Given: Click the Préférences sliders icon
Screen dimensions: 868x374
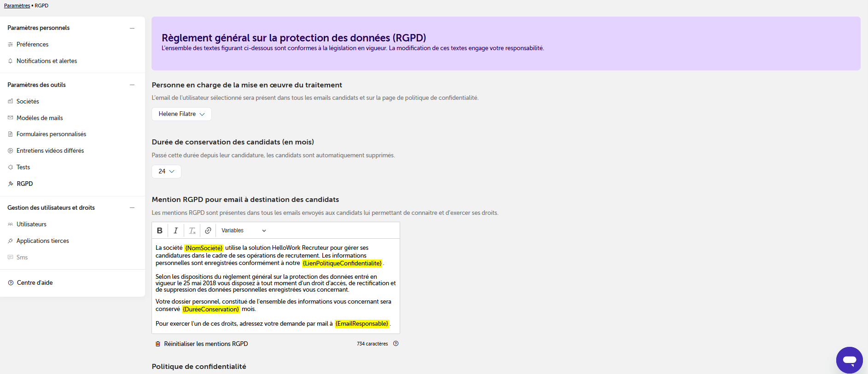Looking at the screenshot, I should click(x=10, y=45).
